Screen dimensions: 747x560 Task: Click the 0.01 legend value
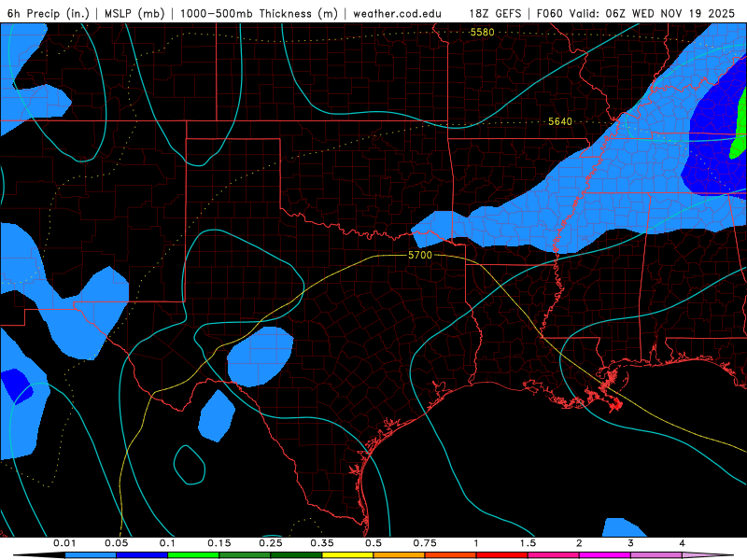(x=64, y=543)
